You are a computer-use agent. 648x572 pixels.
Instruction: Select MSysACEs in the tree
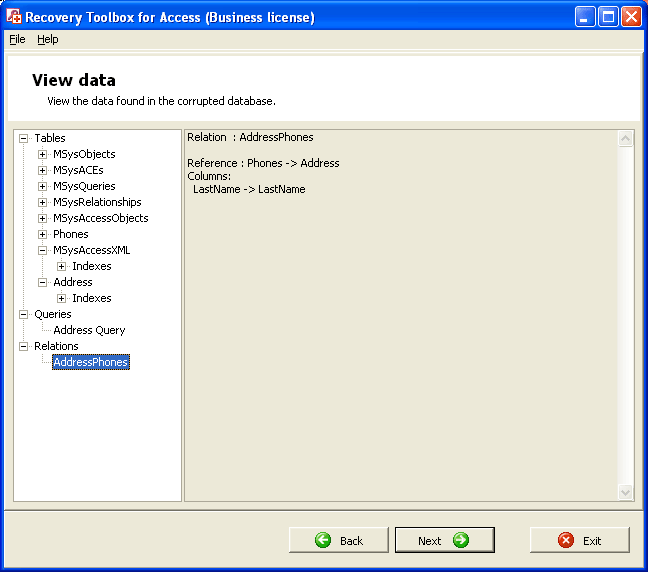pyautogui.click(x=78, y=170)
